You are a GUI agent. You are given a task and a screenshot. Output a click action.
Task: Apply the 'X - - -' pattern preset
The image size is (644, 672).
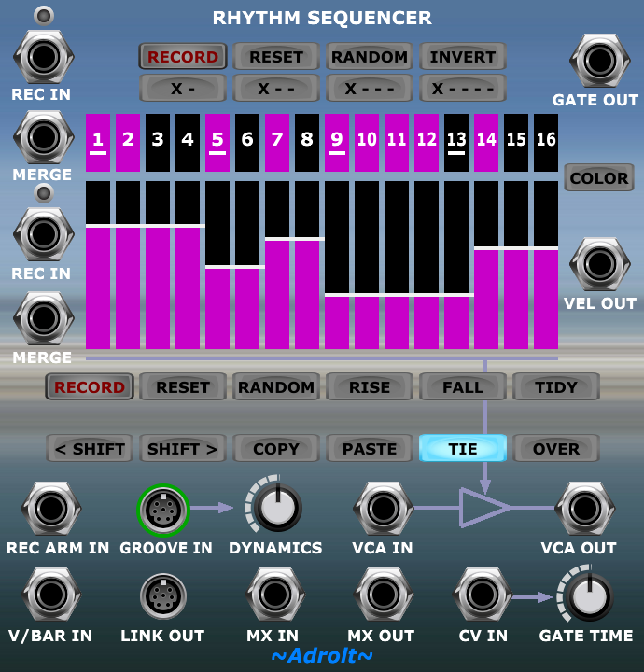point(370,89)
